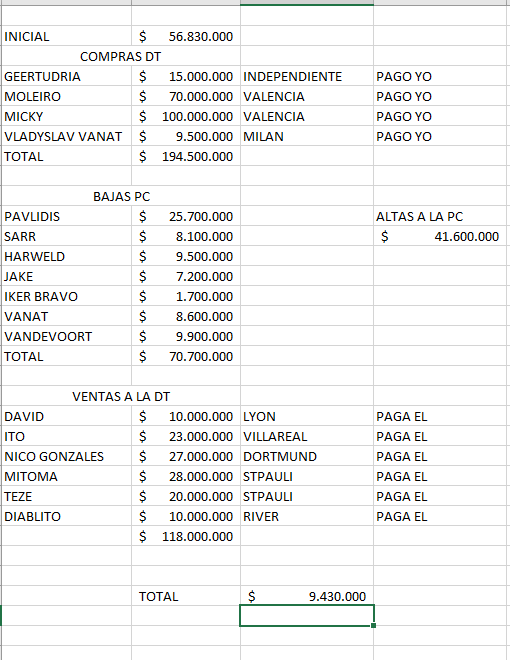The image size is (510, 660).
Task: Select the BAJAS PC header cell
Action: click(121, 196)
